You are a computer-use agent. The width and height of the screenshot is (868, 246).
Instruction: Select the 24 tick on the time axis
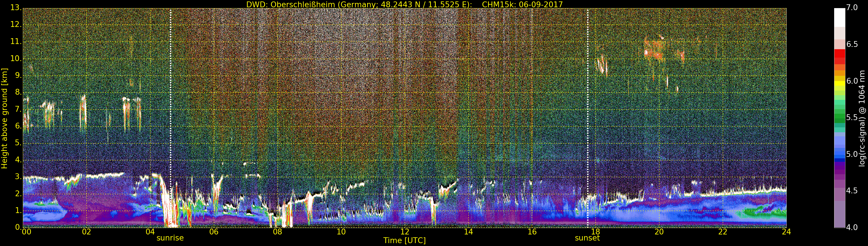click(786, 232)
